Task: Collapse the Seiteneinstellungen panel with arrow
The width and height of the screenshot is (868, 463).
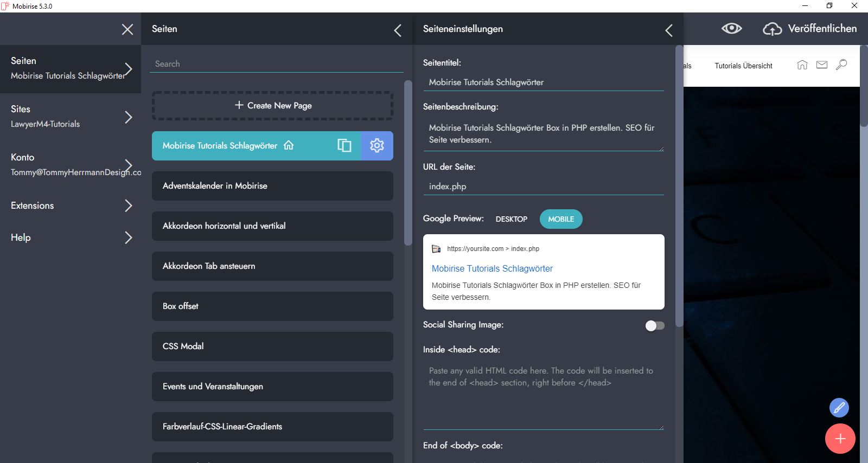Action: [x=668, y=30]
